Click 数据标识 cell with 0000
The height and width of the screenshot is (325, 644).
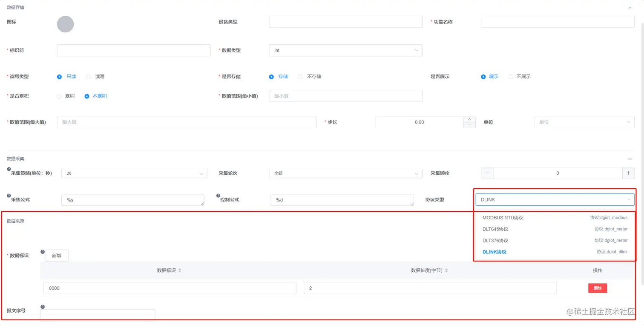coord(170,288)
